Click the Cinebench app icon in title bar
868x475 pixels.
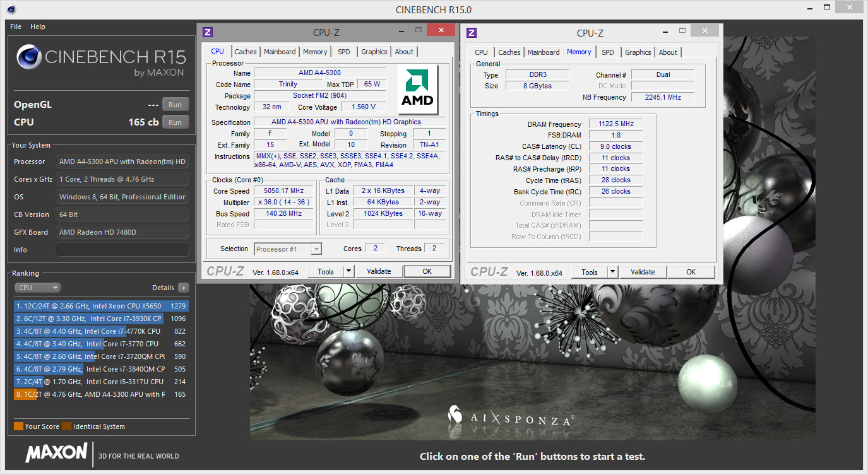(11, 9)
